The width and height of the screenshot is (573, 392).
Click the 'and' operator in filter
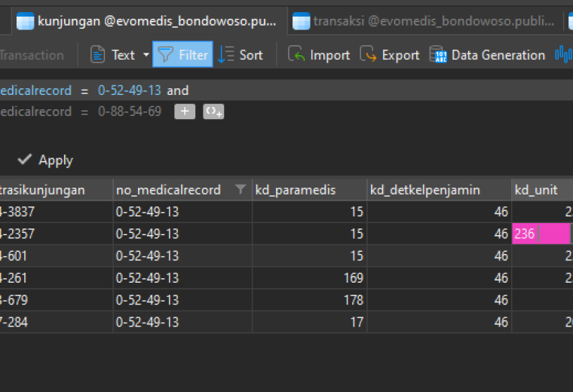click(178, 90)
